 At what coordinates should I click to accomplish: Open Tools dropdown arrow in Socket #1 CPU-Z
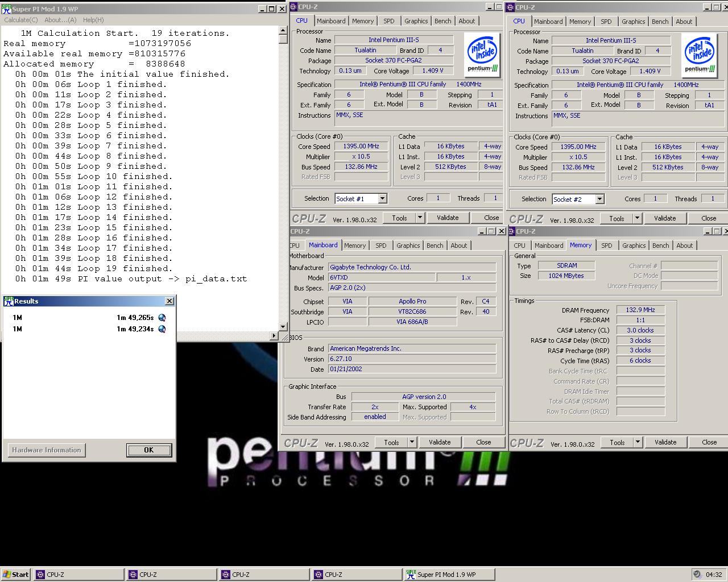coord(420,218)
